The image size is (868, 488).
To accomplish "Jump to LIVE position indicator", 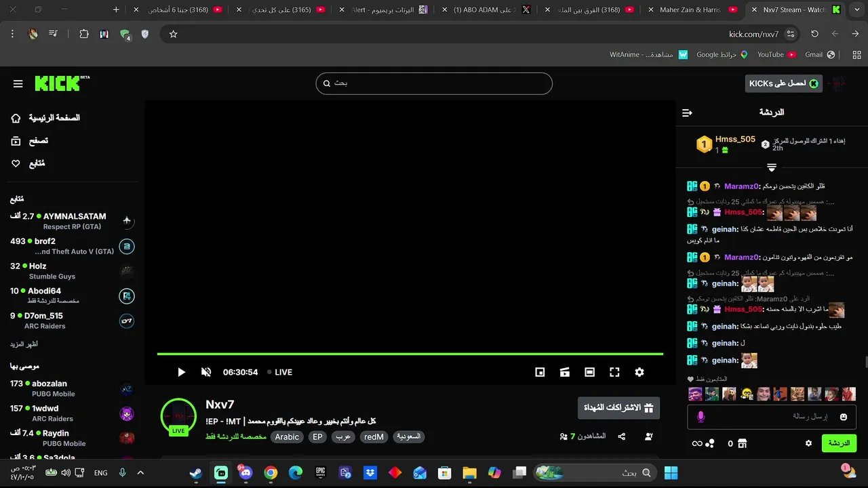I will click(279, 372).
